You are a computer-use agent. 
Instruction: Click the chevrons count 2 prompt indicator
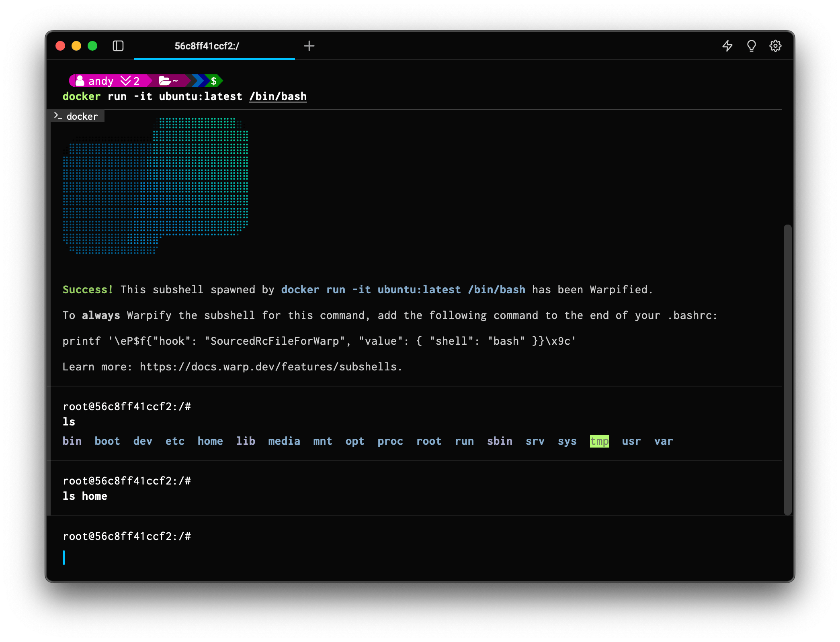pyautogui.click(x=130, y=81)
